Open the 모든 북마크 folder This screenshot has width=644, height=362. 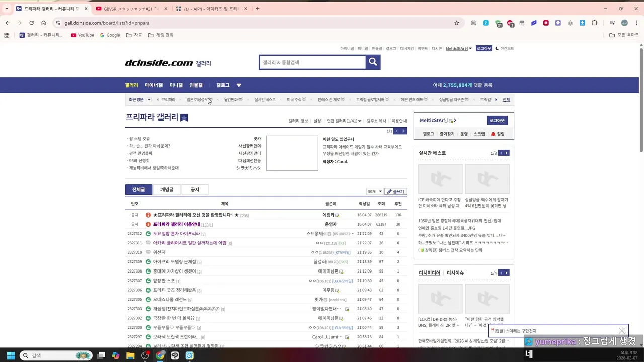click(624, 35)
